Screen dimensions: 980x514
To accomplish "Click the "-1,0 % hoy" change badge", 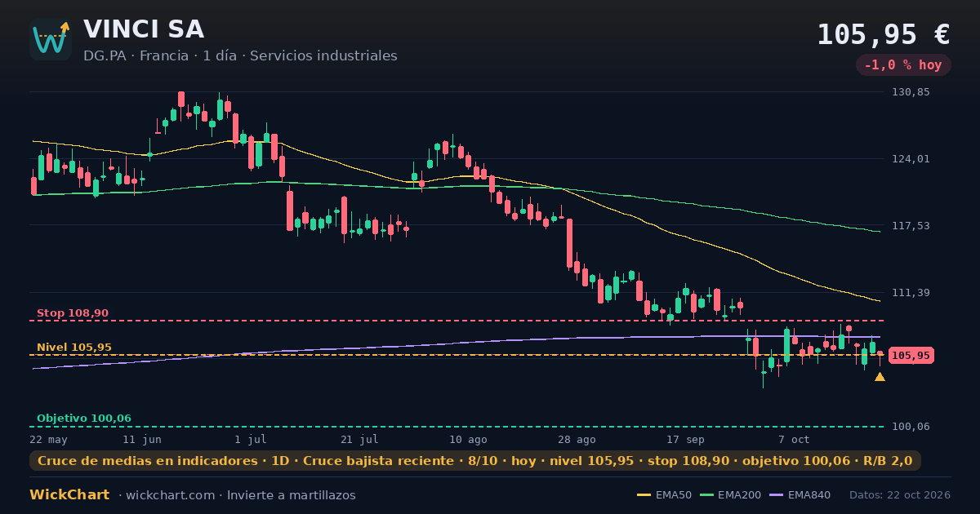I will tap(903, 65).
